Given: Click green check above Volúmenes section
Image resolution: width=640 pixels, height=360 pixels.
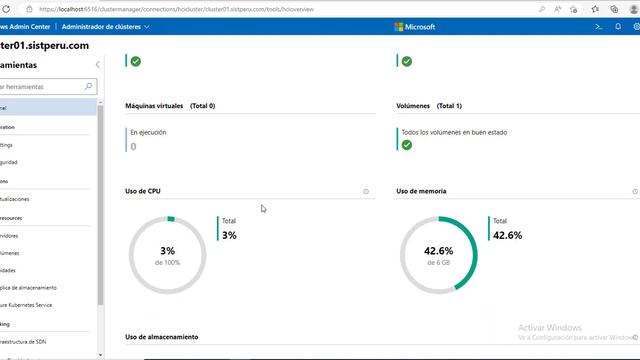Looking at the screenshot, I should pyautogui.click(x=407, y=61).
